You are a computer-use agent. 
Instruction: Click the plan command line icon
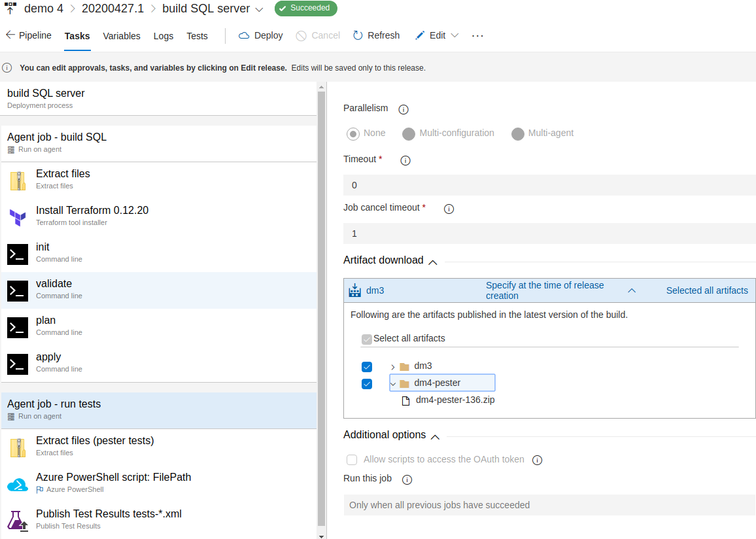click(x=18, y=327)
